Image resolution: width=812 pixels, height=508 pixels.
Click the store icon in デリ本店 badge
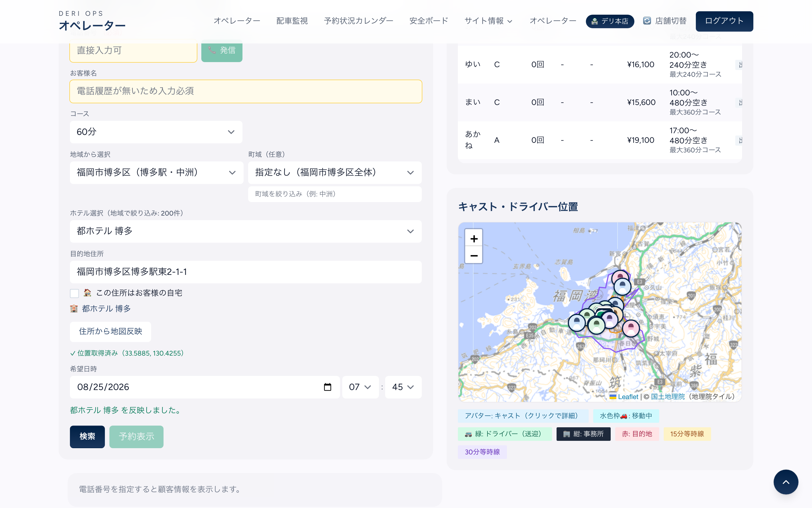click(x=594, y=21)
